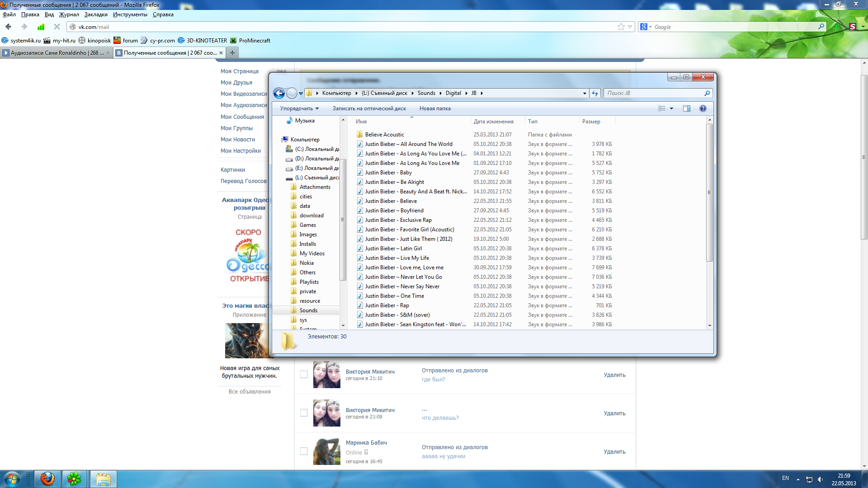Click Explorer forward navigation arrow
This screenshot has height=488, width=868.
pos(292,93)
